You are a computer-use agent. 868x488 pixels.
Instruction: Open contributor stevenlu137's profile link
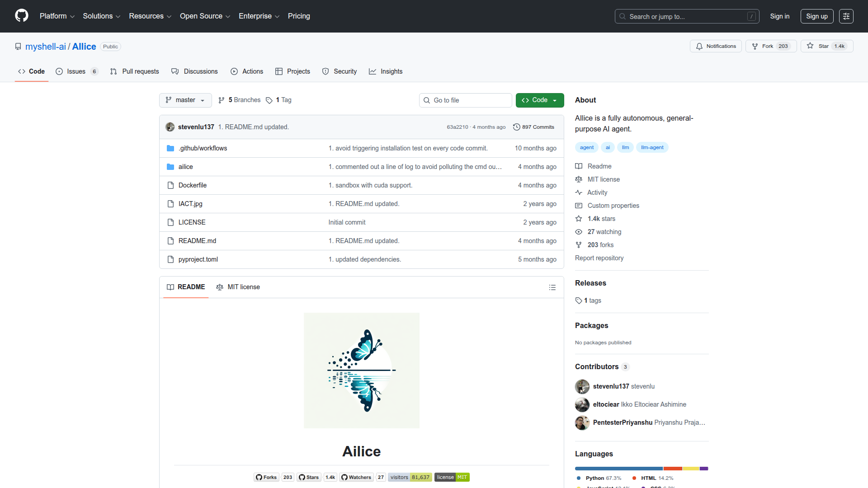612,386
